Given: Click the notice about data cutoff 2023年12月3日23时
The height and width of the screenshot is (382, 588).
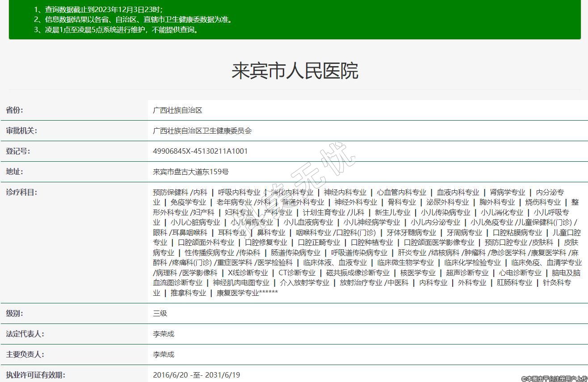Looking at the screenshot, I should 104,9.
